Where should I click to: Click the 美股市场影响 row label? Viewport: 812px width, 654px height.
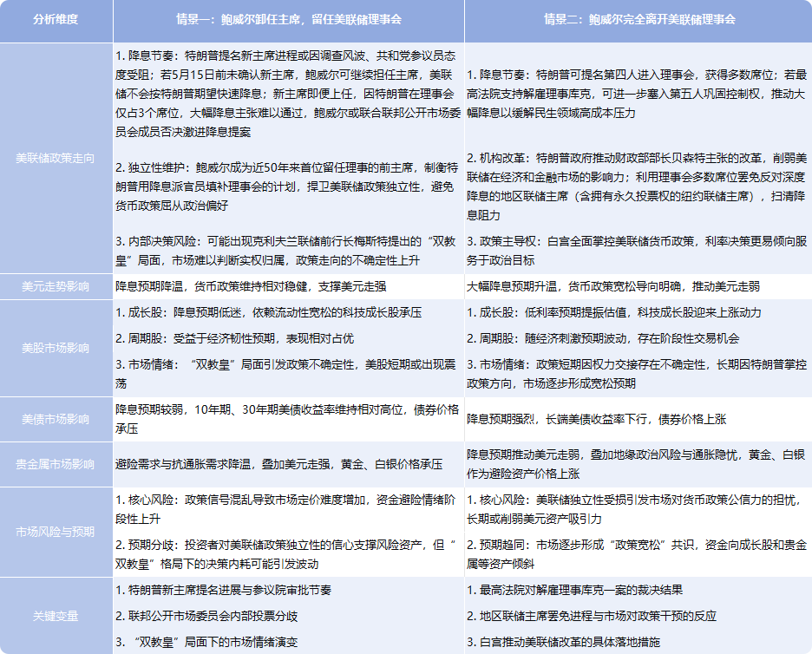56,348
